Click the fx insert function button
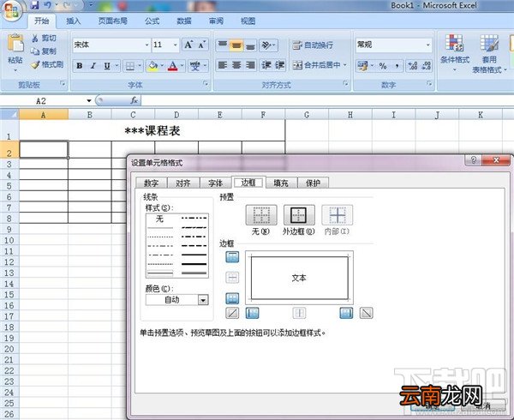 click(x=134, y=100)
